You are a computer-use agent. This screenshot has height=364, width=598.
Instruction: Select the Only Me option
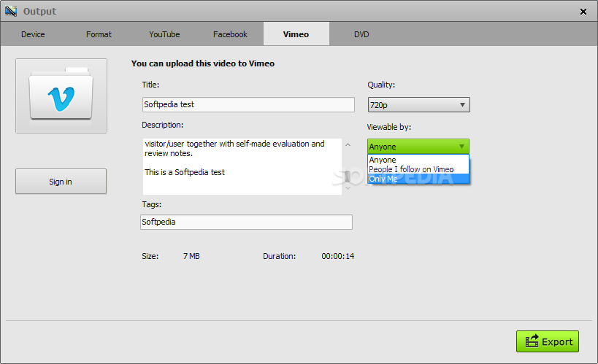coord(418,179)
